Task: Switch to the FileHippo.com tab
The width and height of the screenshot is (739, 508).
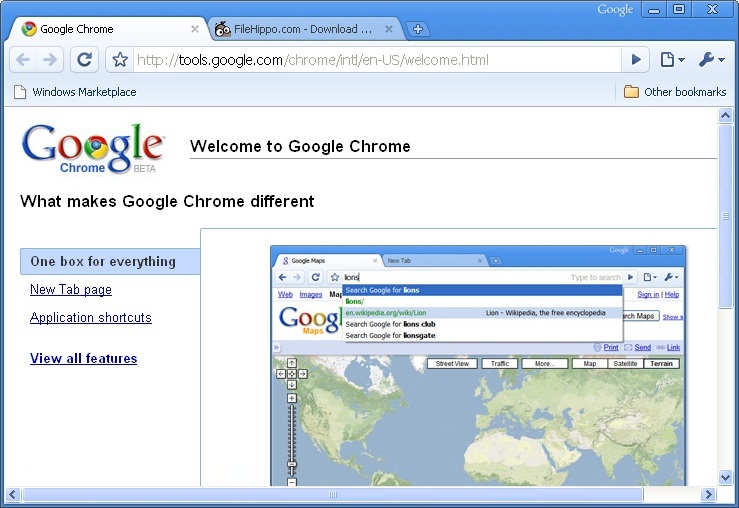Action: click(x=300, y=29)
